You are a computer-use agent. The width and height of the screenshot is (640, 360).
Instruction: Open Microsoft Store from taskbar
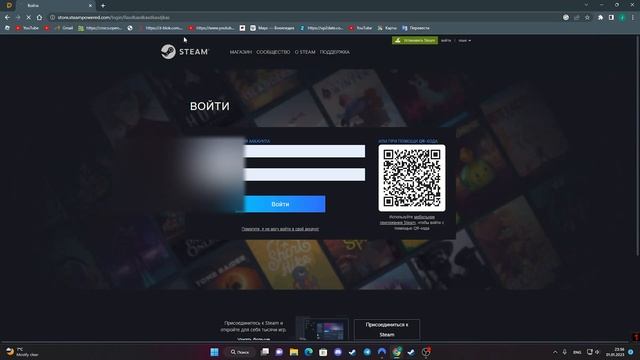(323, 352)
